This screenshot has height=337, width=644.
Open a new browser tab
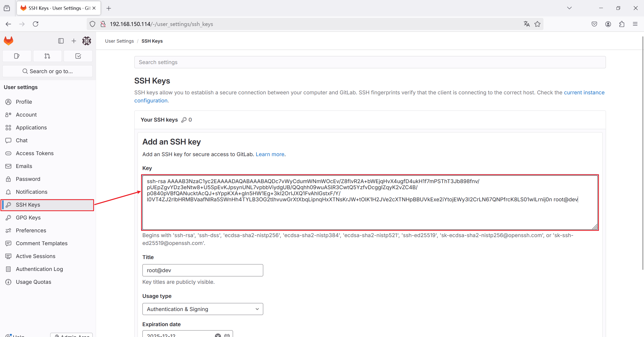click(x=109, y=8)
